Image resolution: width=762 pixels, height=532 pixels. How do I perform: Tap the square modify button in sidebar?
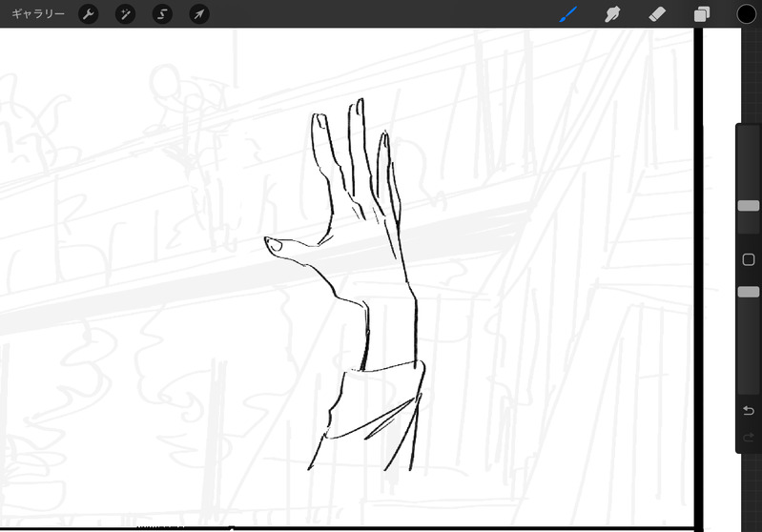749,259
